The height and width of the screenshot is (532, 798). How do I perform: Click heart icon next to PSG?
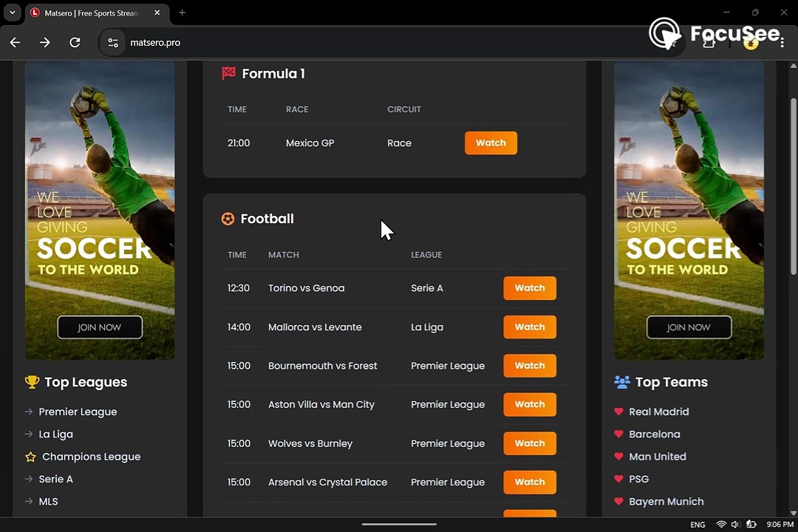pos(619,479)
